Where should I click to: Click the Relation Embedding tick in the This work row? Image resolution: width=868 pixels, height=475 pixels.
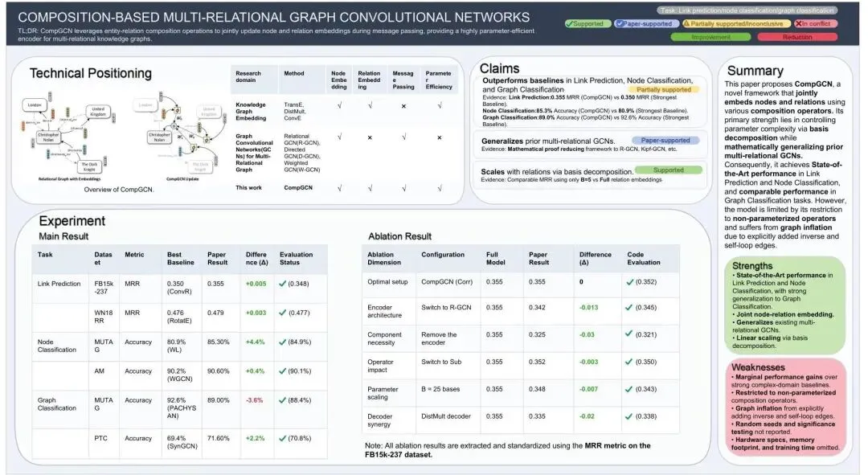pyautogui.click(x=370, y=188)
